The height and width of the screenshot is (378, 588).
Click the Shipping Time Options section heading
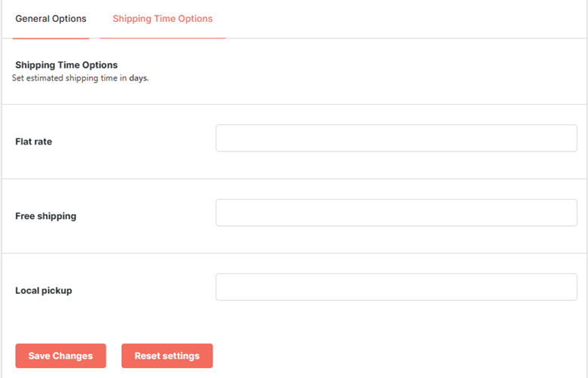point(66,65)
